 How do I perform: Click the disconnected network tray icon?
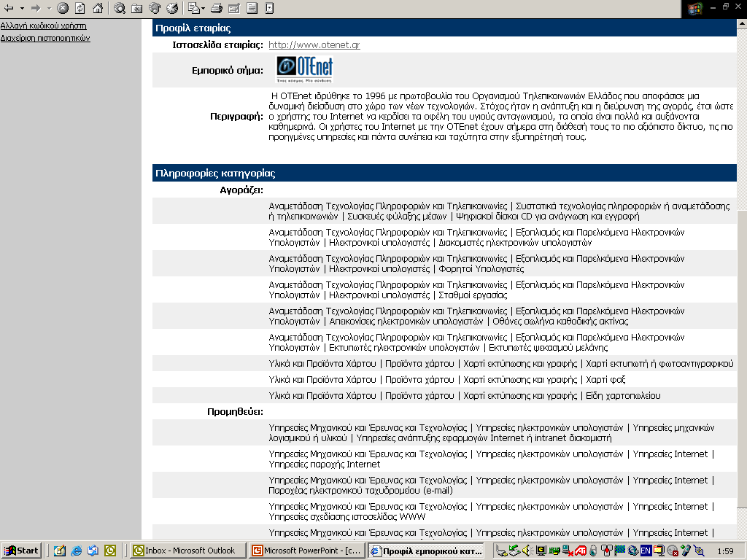click(567, 551)
